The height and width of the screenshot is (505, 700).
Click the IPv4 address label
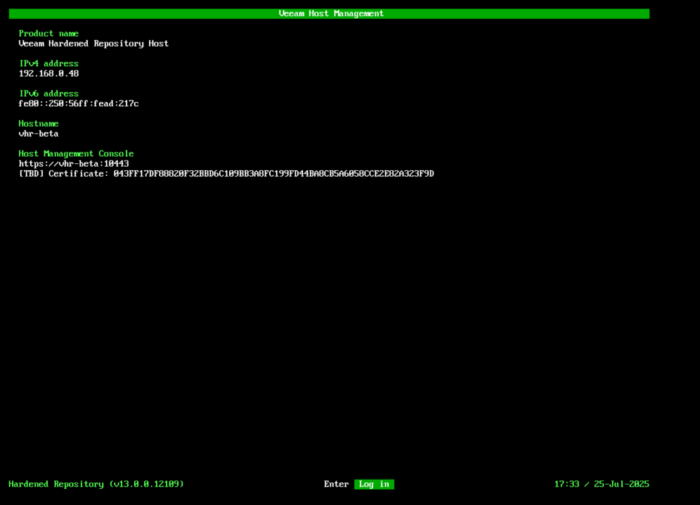pyautogui.click(x=49, y=63)
